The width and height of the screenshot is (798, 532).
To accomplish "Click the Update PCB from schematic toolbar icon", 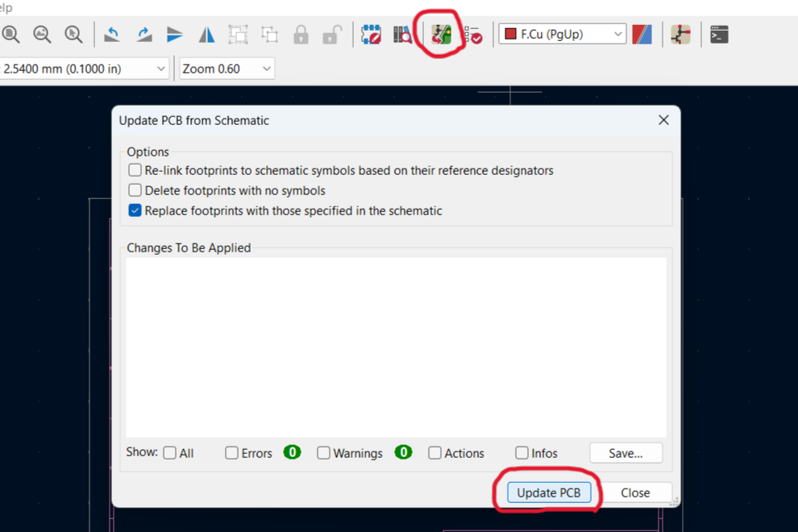I will click(441, 35).
